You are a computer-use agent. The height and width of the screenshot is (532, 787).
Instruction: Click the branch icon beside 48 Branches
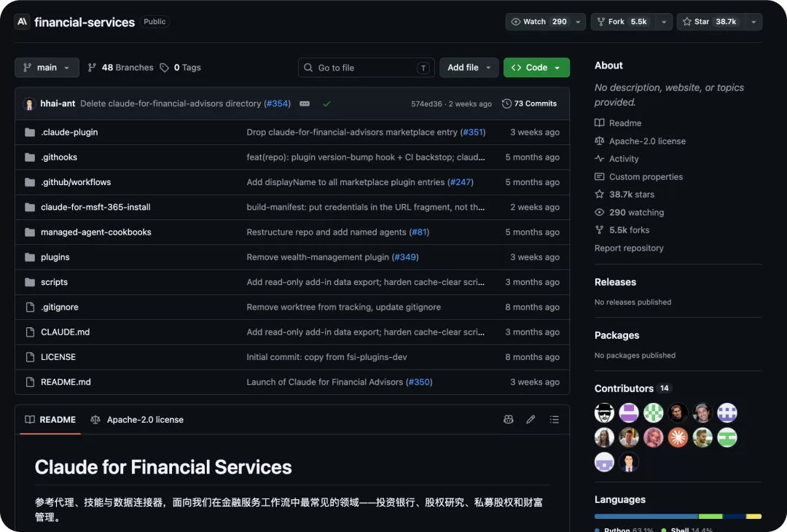pos(92,68)
